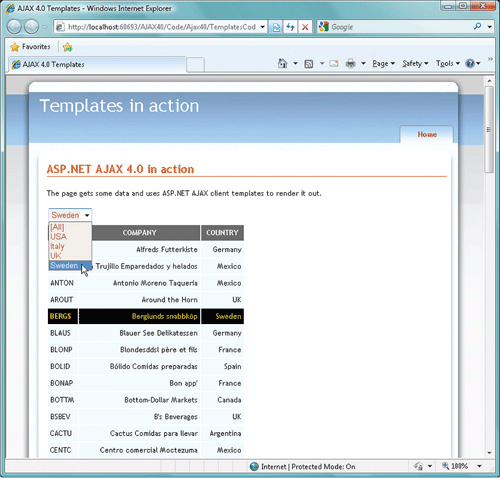Viewport: 500px width, 478px height.
Task: Open the search provider dropdown arrow
Action: (490, 27)
